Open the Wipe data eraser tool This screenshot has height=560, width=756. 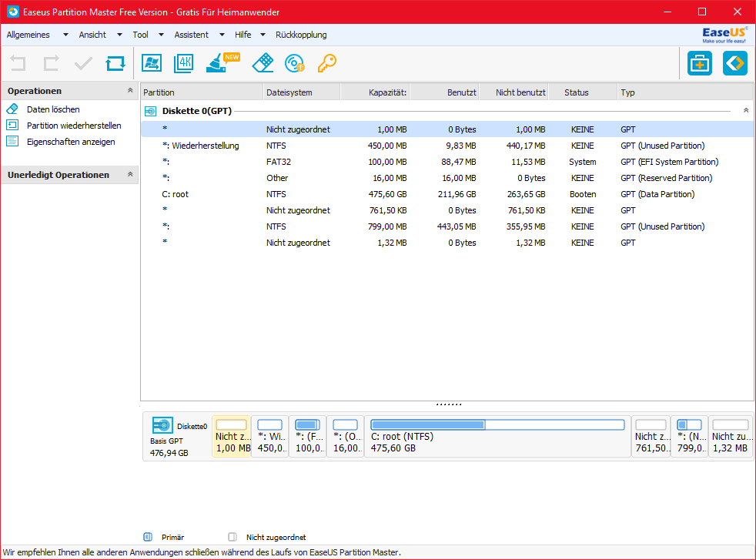[x=263, y=63]
